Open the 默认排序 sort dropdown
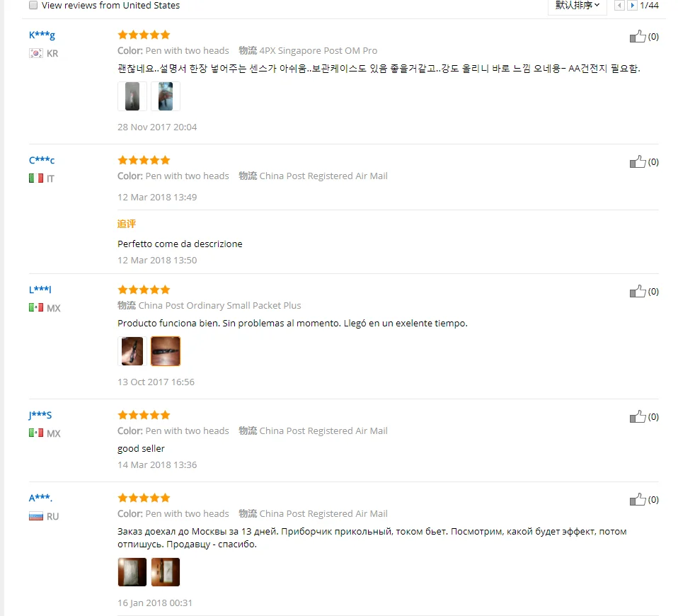 click(578, 6)
